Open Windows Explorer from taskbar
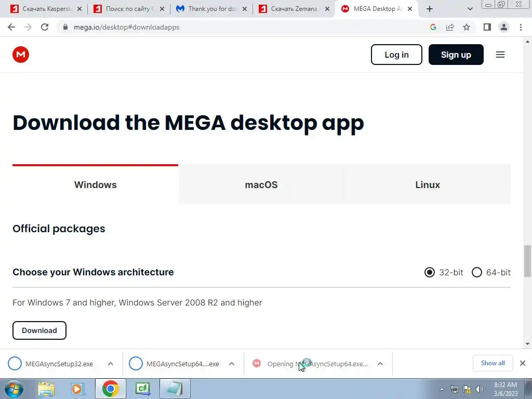The width and height of the screenshot is (532, 399). [x=46, y=389]
